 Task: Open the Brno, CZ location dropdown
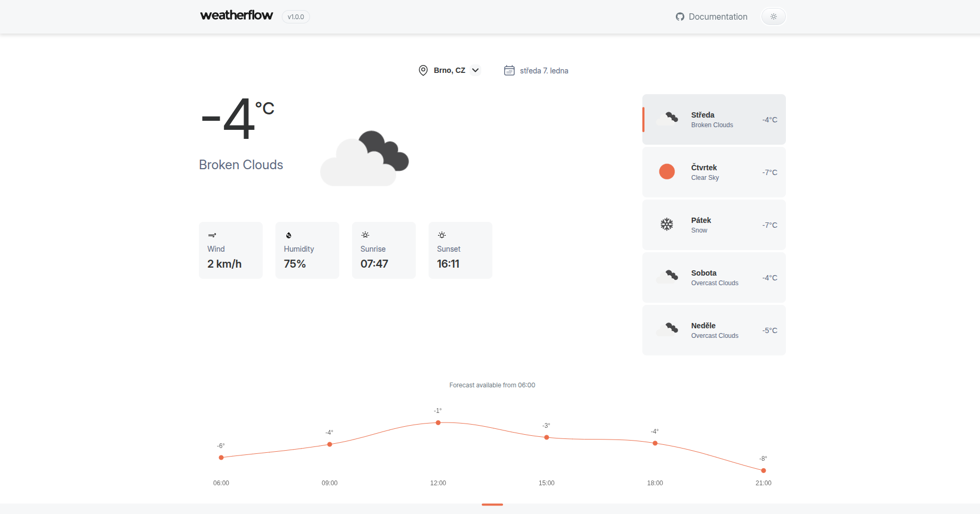click(x=448, y=70)
